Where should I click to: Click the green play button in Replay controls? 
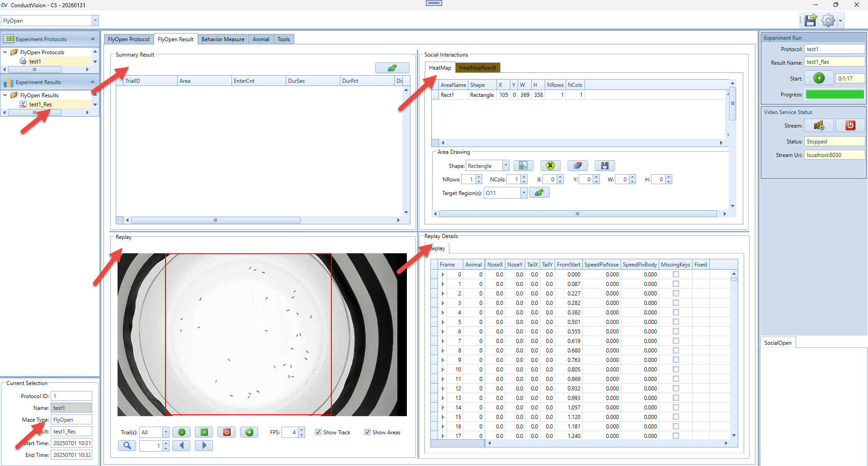point(182,432)
